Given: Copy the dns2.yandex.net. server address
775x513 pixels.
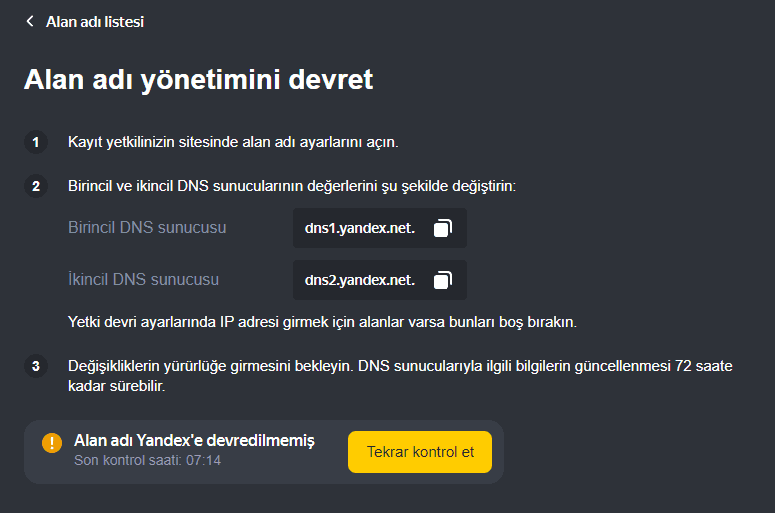Looking at the screenshot, I should click(x=443, y=280).
